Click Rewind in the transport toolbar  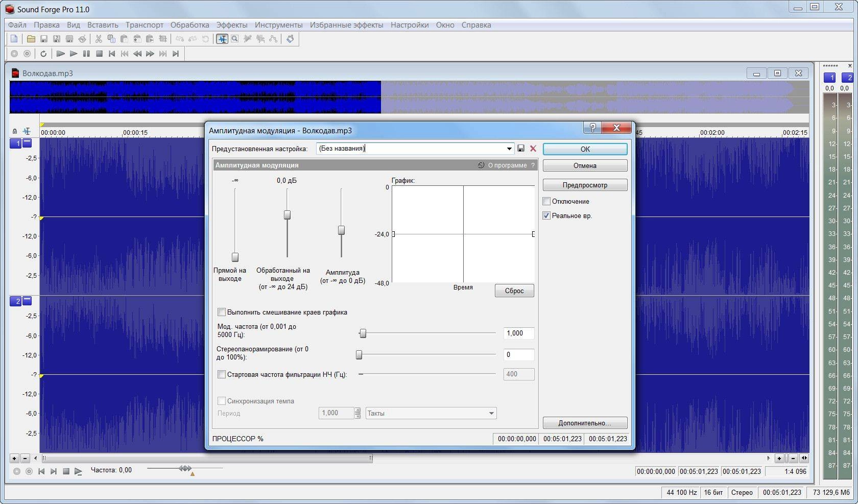(137, 54)
